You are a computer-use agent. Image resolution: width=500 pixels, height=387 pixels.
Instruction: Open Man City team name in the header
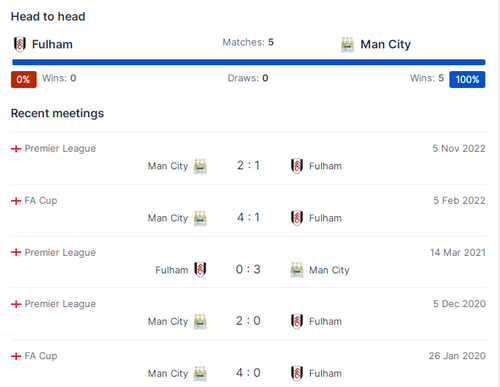pos(386,44)
